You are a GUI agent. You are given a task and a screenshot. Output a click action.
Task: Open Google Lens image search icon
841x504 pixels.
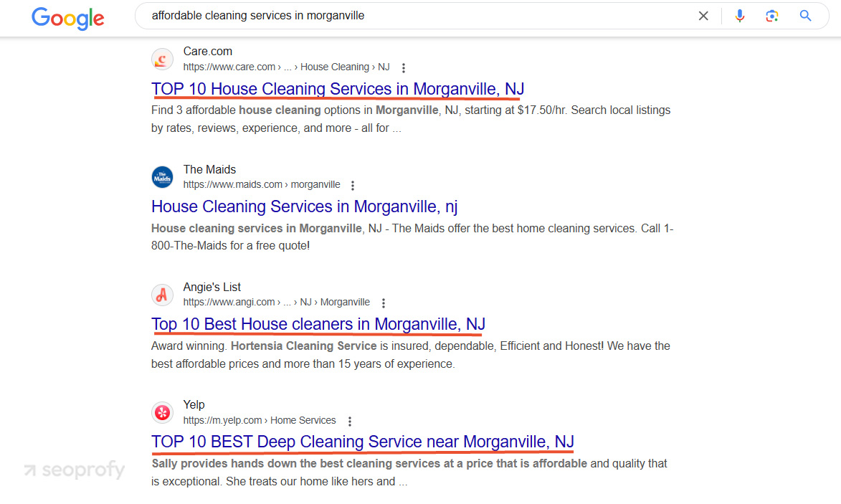[x=771, y=16]
